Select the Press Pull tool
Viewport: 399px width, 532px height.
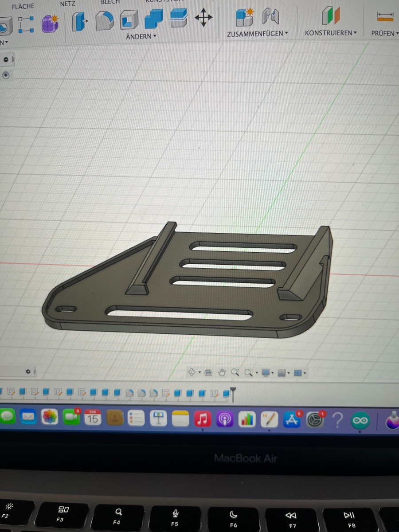pos(80,21)
